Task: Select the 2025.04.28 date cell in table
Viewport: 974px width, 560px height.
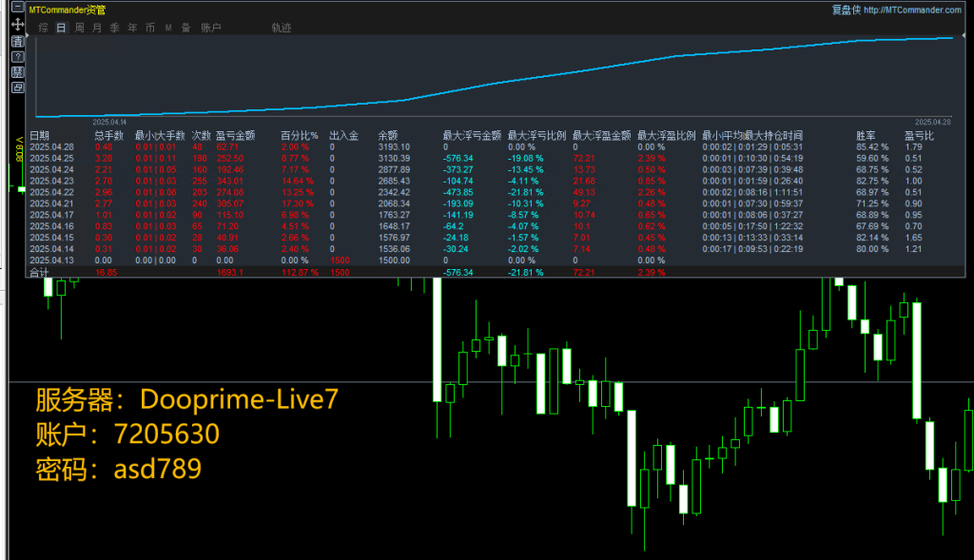Action: [x=51, y=147]
